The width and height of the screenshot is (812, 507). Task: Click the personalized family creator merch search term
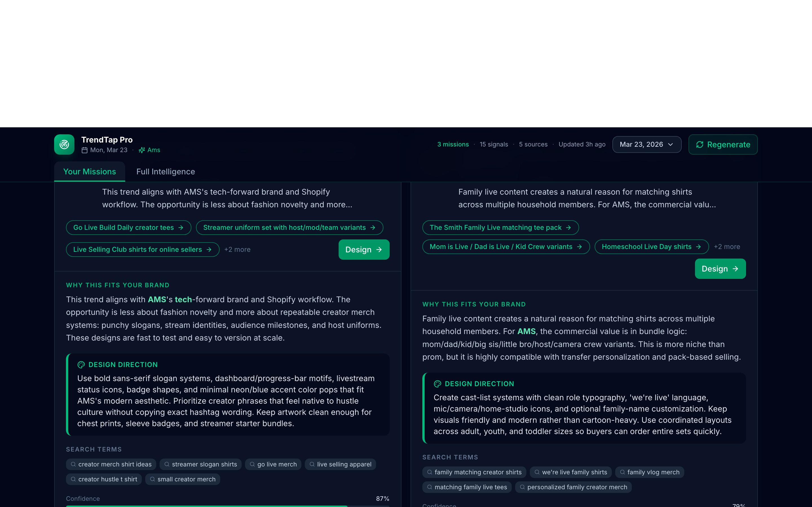(573, 487)
